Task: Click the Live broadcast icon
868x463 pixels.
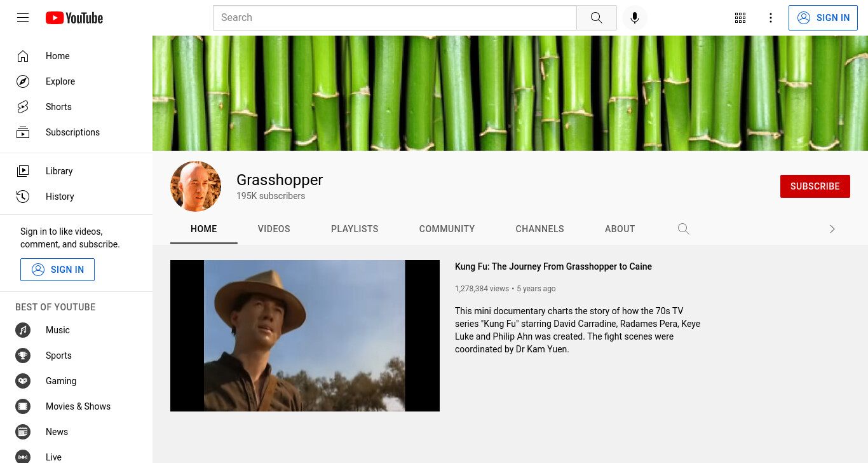Action: 23,457
